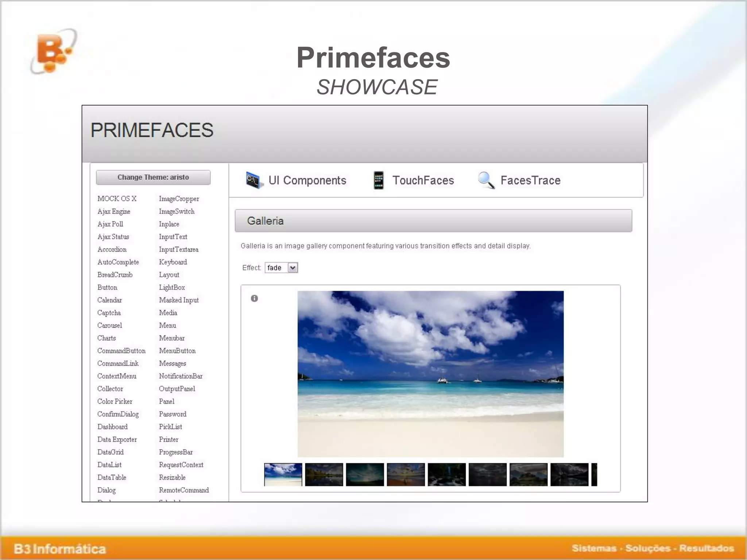Open the TouchFaces menu
747x560 pixels.
coord(423,180)
